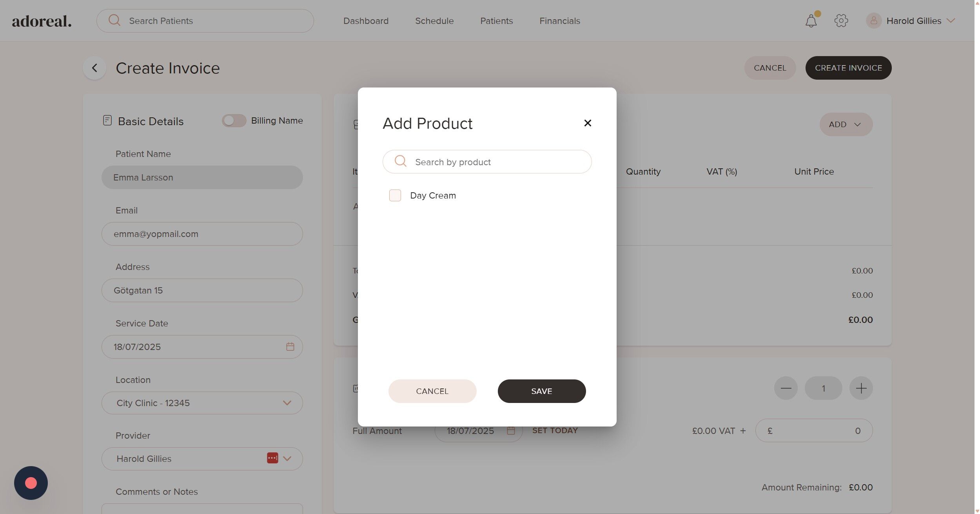
Task: Click the plus quantity stepper button
Action: coord(861,388)
